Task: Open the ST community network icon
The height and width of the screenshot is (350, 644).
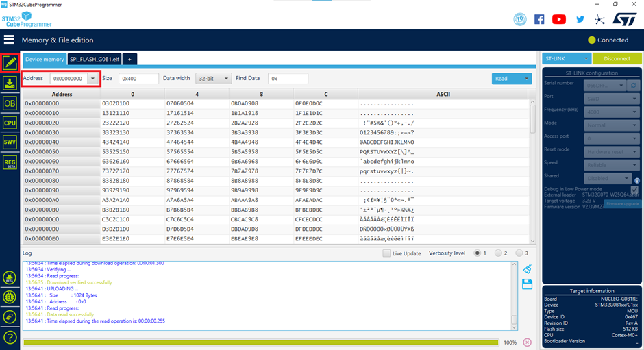Action: coord(599,19)
